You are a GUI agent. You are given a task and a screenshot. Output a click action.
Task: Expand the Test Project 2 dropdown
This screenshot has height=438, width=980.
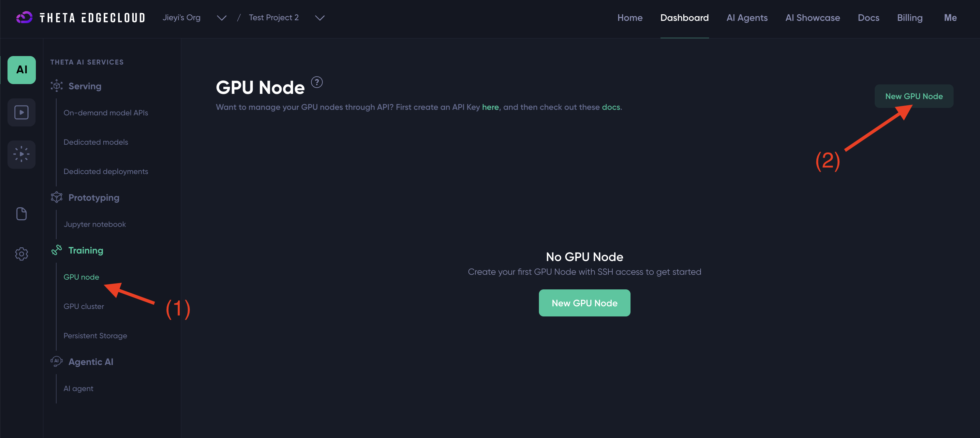tap(319, 18)
